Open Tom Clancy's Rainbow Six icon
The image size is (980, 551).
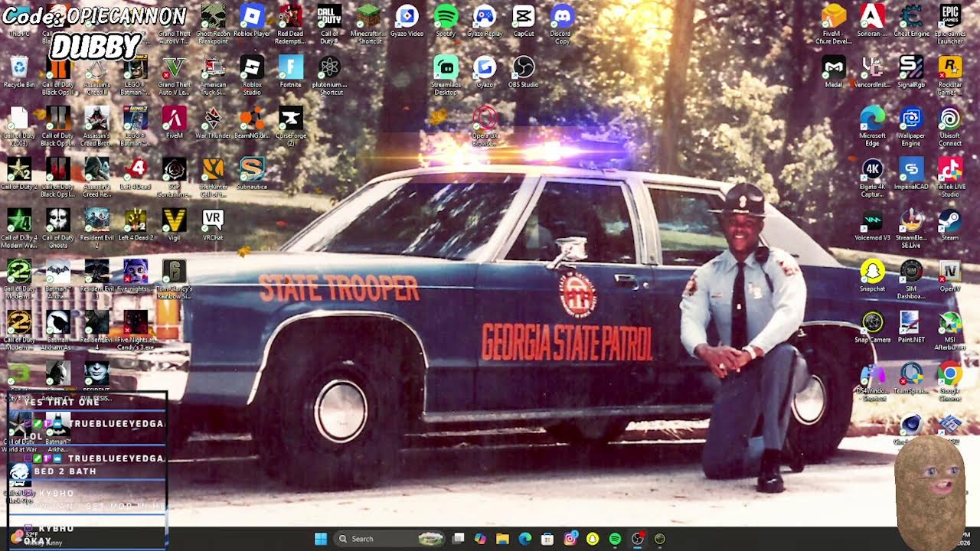pyautogui.click(x=175, y=279)
